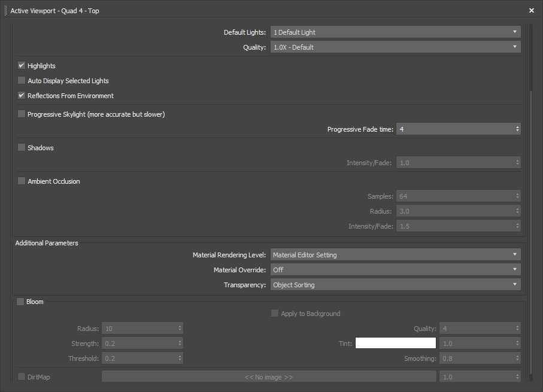Click the 'Threshold:' label

point(83,358)
